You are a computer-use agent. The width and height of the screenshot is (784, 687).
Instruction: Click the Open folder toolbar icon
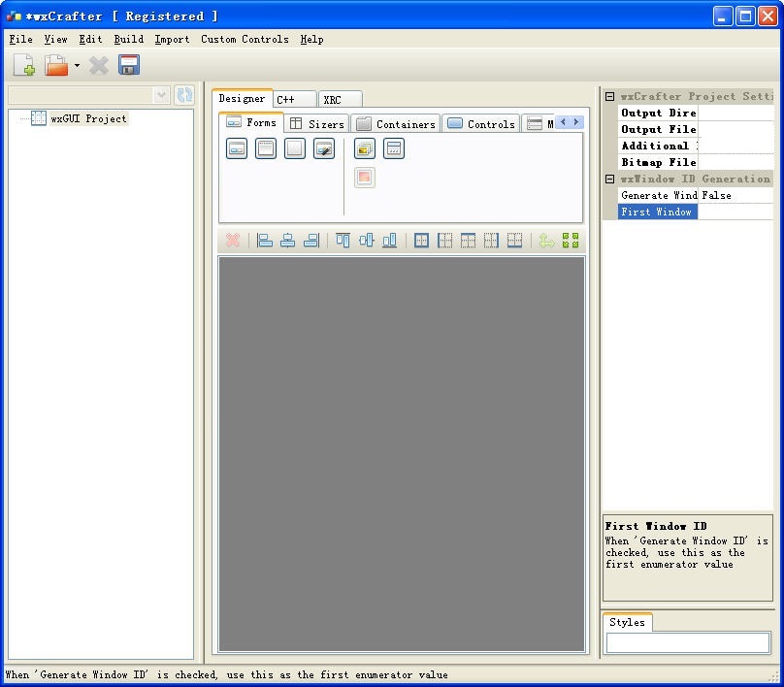tap(57, 66)
